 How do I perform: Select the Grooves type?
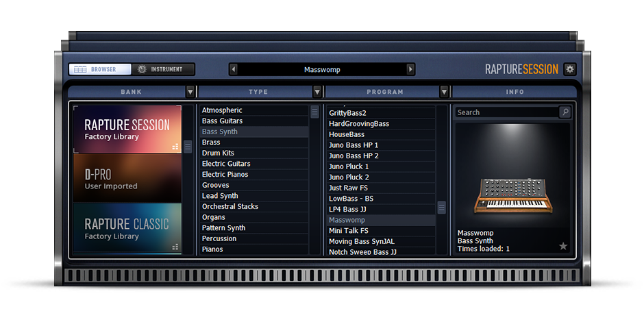pos(253,185)
